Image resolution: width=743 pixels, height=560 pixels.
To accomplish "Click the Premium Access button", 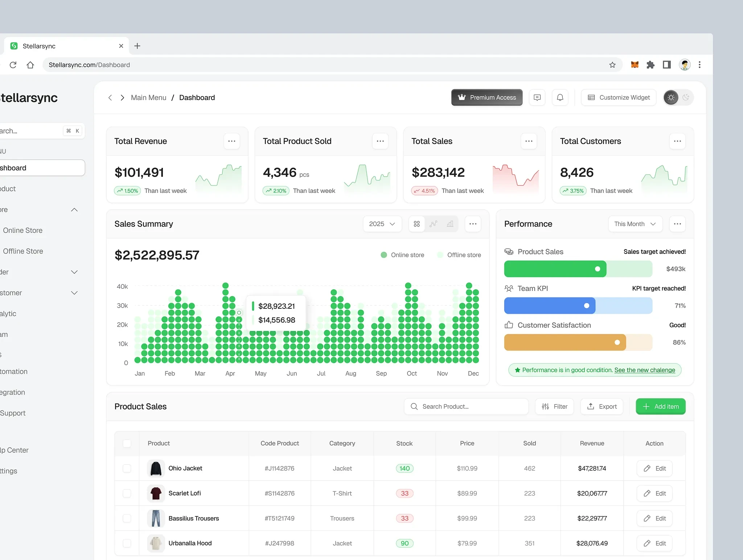I will click(x=487, y=98).
